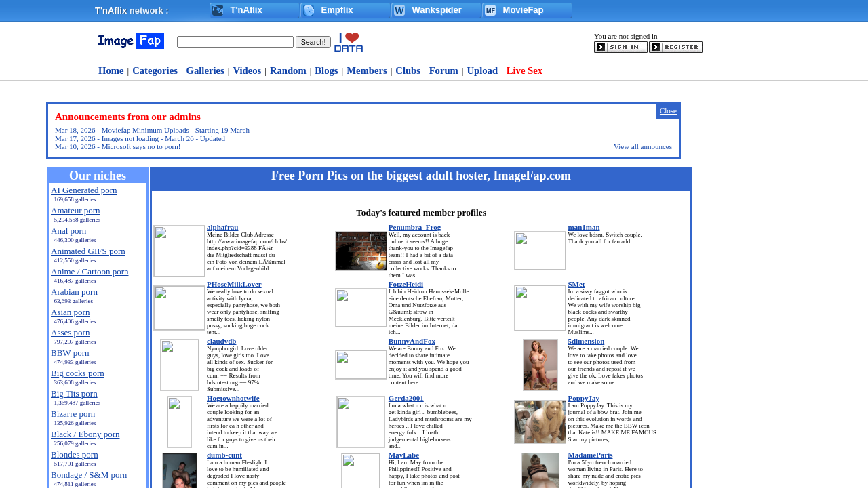Screen dimensions: 868x488
Task: Open the Galleries menu link
Action: point(205,70)
